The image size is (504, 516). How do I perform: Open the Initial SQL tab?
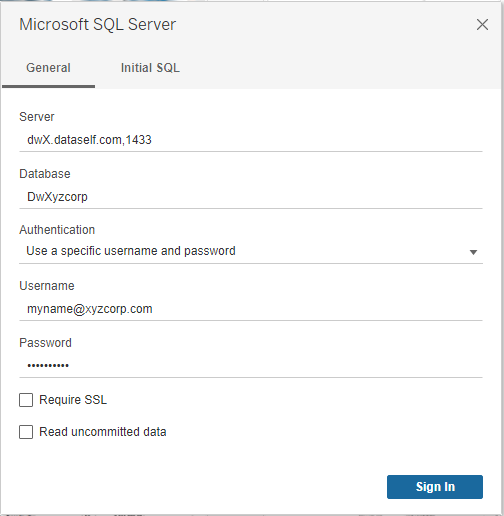pyautogui.click(x=150, y=68)
